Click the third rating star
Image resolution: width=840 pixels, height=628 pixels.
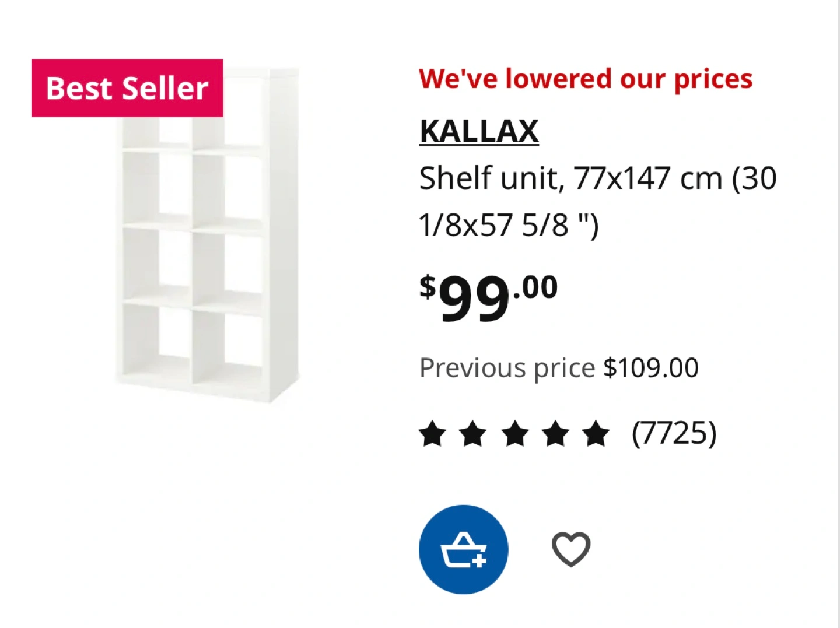pos(514,434)
